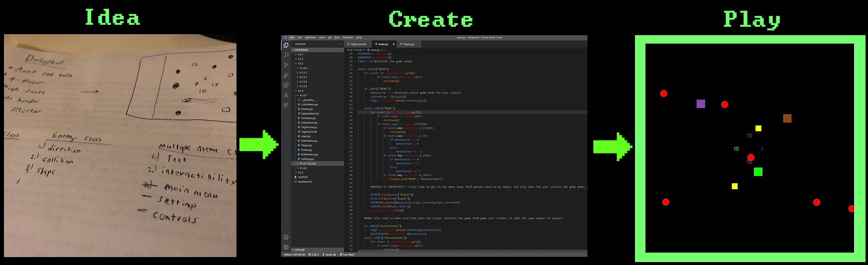
Task: Click the green square in the game
Action: click(x=758, y=172)
